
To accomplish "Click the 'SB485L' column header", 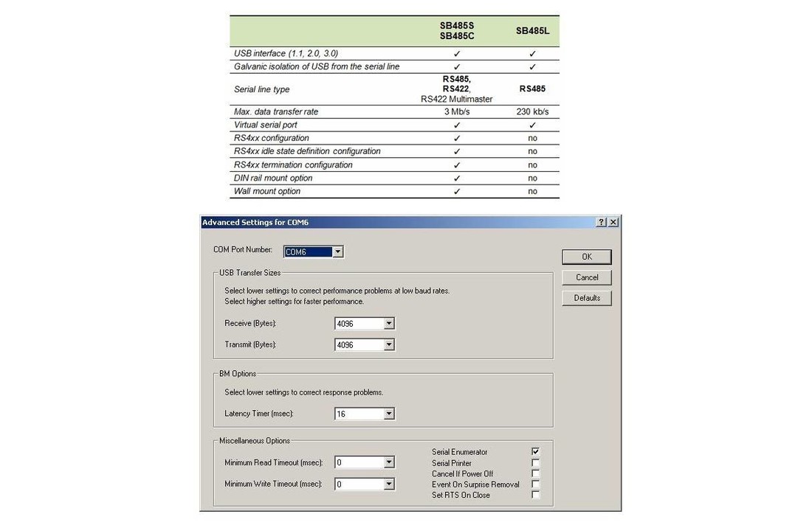I will [532, 31].
